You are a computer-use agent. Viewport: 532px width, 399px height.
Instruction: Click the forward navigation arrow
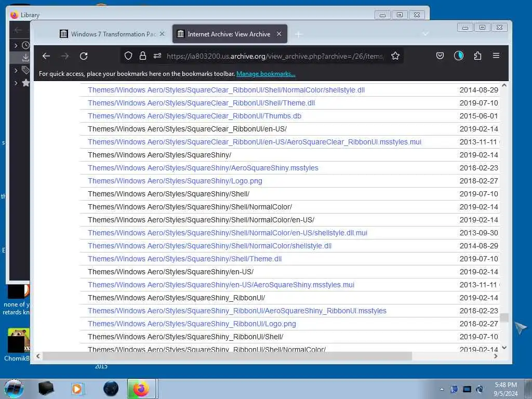[65, 56]
